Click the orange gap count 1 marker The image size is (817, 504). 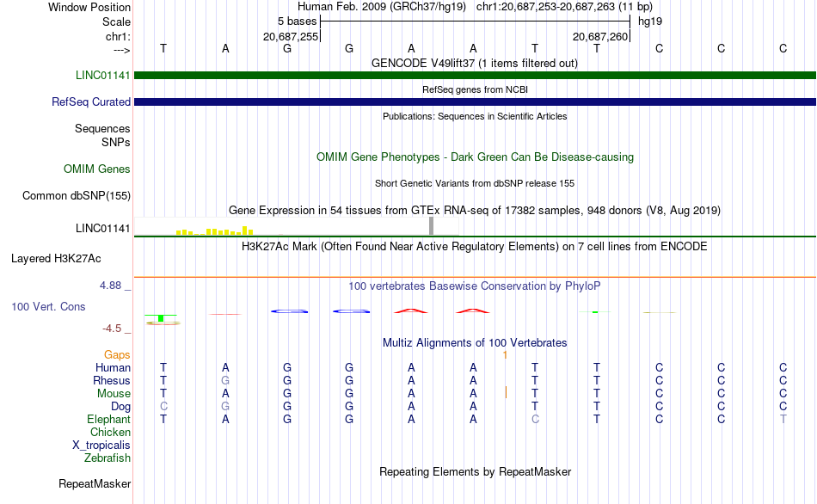[505, 355]
